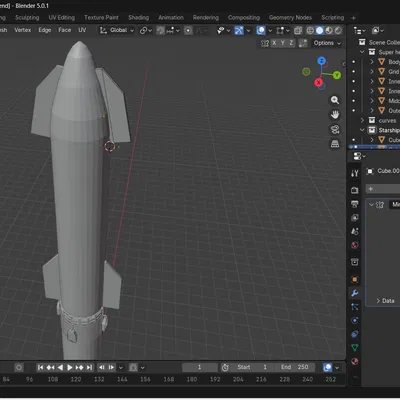Image resolution: width=400 pixels, height=400 pixels.
Task: Open mesh edit mode overlays menu
Action: [x=283, y=31]
